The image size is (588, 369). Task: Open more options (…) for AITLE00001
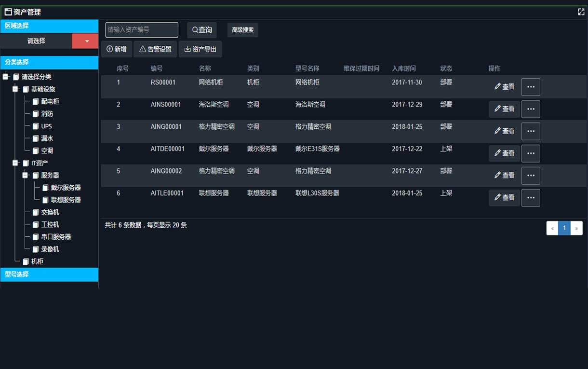click(x=531, y=198)
